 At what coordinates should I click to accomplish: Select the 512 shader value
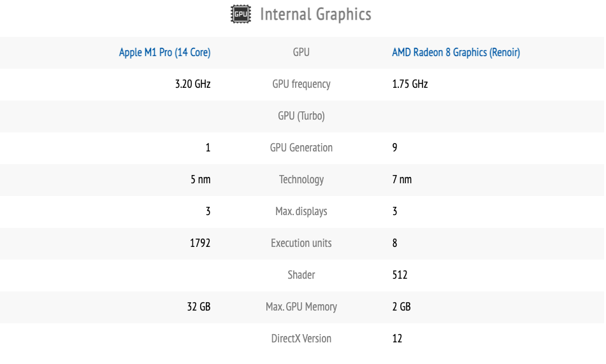[400, 275]
